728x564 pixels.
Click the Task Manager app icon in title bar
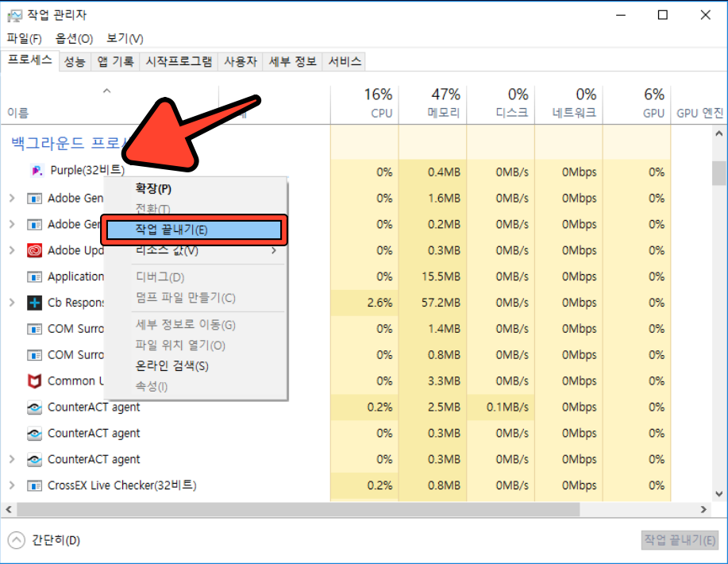[14, 15]
